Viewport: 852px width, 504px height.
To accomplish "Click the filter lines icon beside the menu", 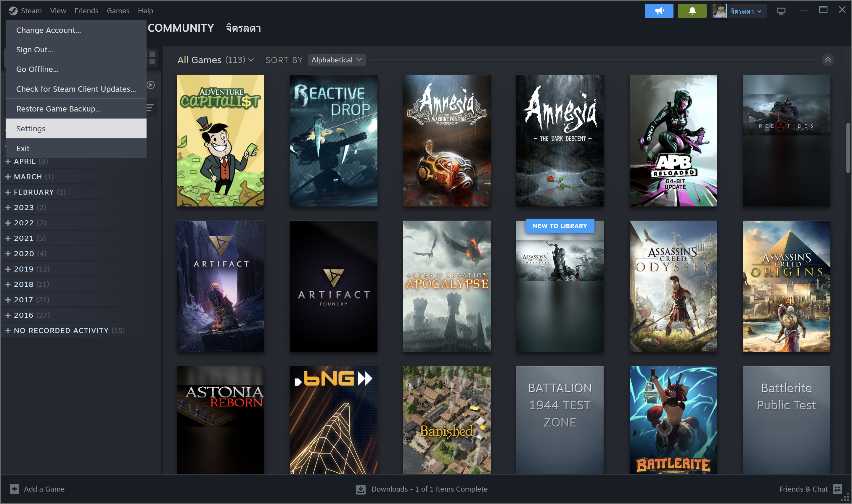I will pos(150,108).
